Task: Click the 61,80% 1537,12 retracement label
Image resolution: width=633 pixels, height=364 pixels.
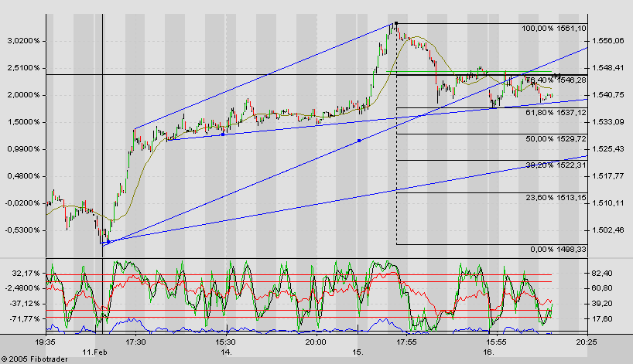Action: click(x=556, y=113)
